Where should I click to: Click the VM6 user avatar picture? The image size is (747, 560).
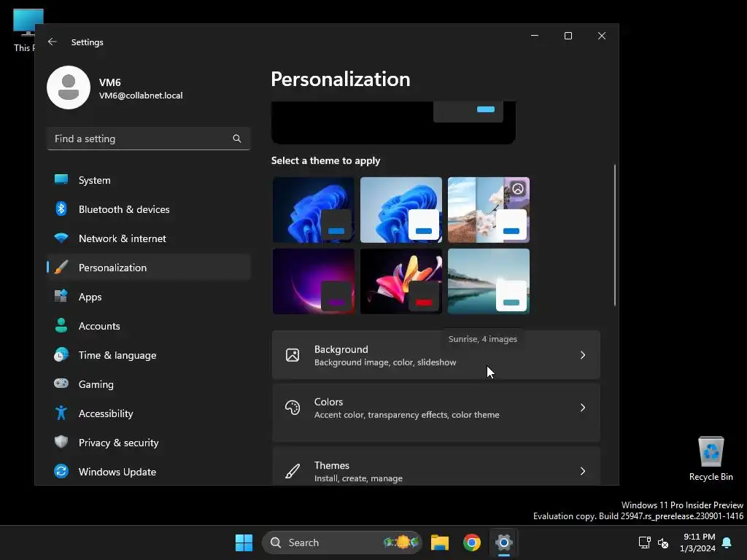point(69,87)
